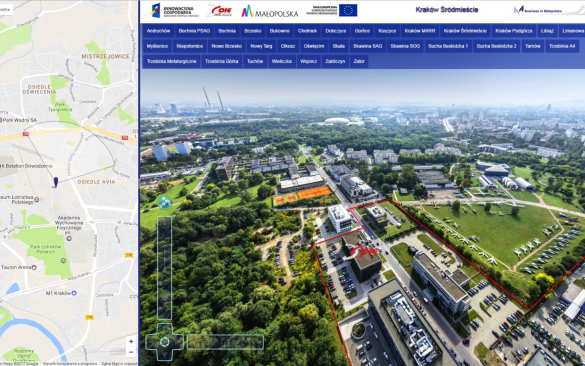The height and width of the screenshot is (366, 585).
Task: Click the Tauron Arena place marker
Action: click(34, 267)
